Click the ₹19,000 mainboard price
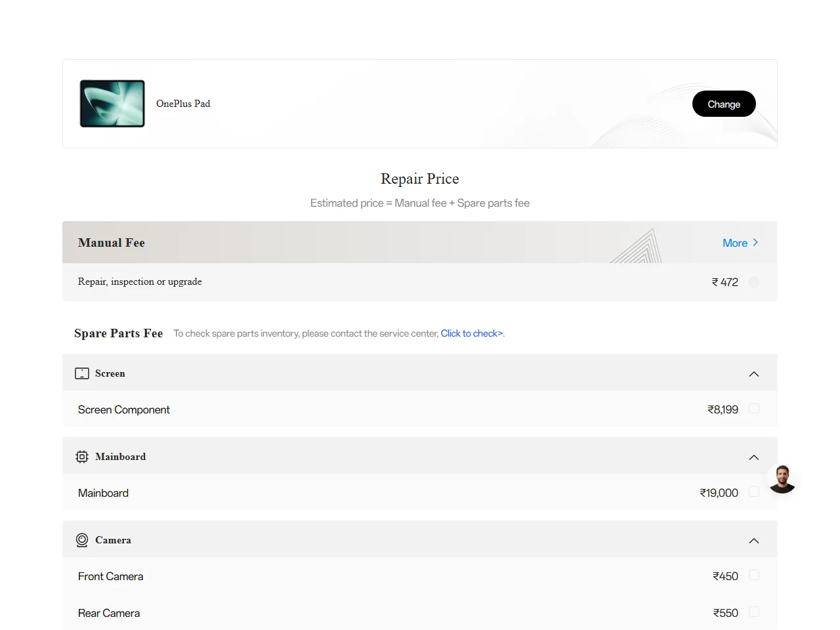 [719, 493]
